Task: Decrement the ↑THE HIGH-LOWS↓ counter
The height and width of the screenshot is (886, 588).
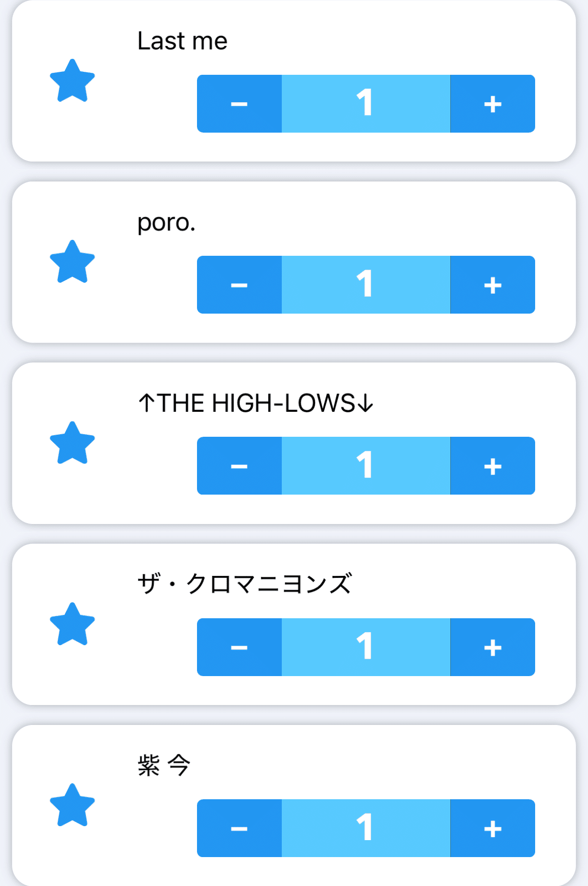Action: pyautogui.click(x=239, y=466)
